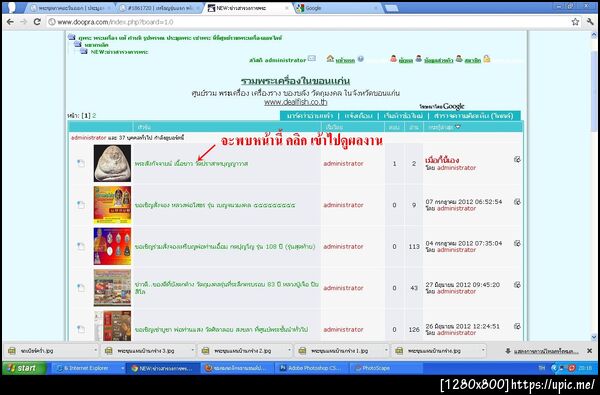600x395 pixels.
Task: Open Chrome's wrench settings menu
Action: coord(590,22)
